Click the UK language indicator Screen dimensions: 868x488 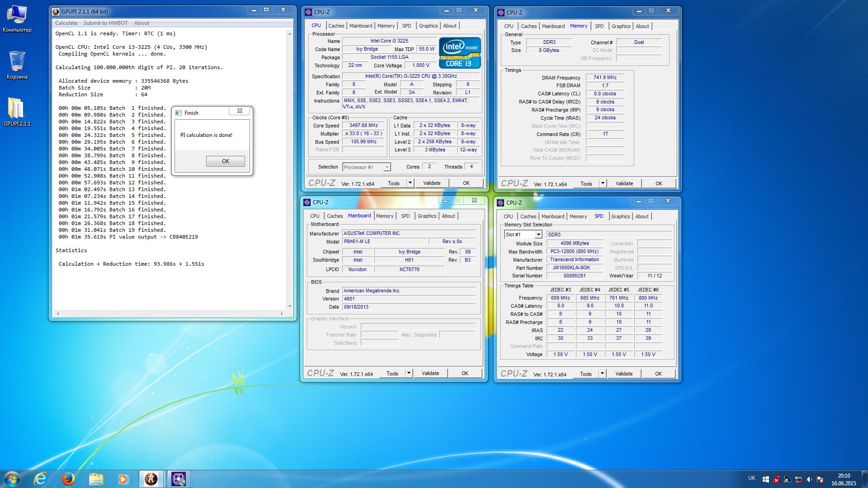(751, 478)
